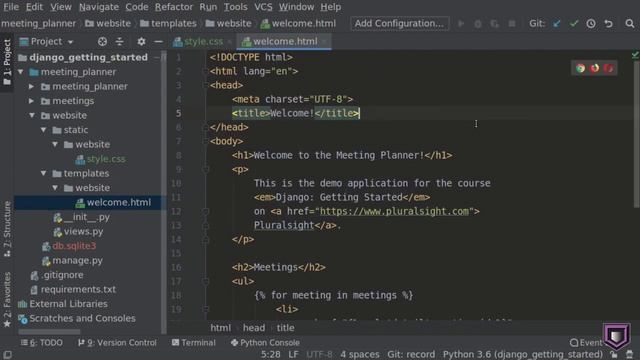Click the pluralsight.com URL in the code

pos(394,211)
